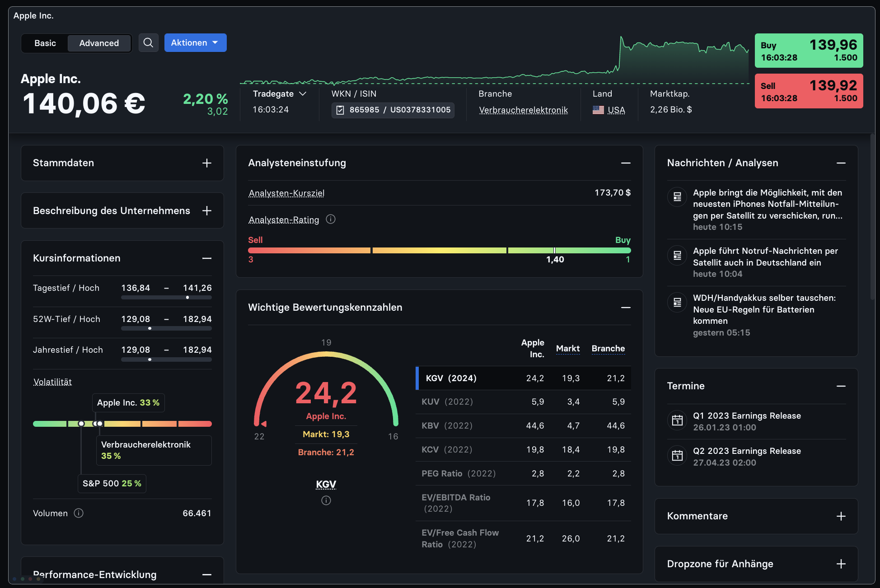Viewport: 880px width, 588px height.
Task: Collapse Wichtige Bewertungskennzahlen panel
Action: 626,308
